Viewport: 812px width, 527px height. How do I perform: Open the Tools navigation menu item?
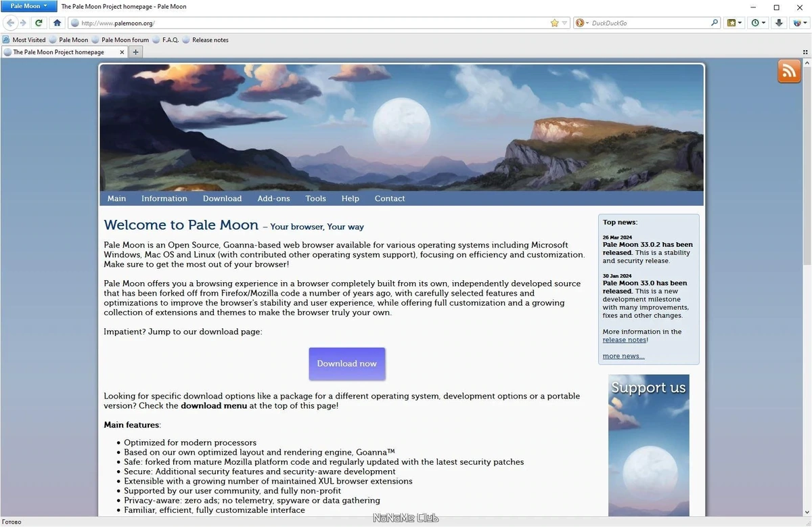pyautogui.click(x=315, y=198)
